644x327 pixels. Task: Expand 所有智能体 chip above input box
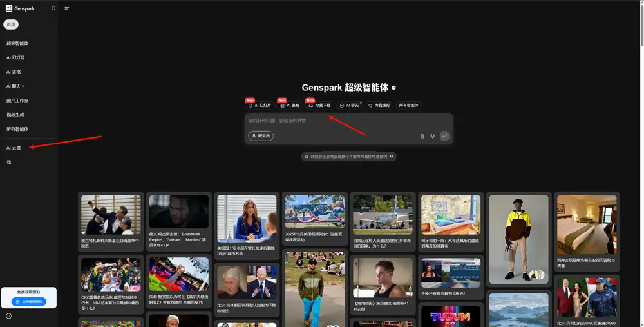(x=408, y=105)
